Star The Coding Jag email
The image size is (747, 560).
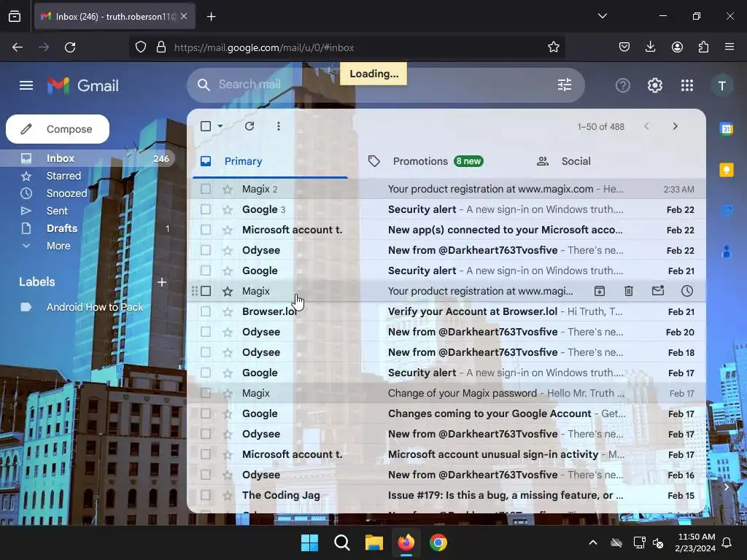(x=228, y=495)
